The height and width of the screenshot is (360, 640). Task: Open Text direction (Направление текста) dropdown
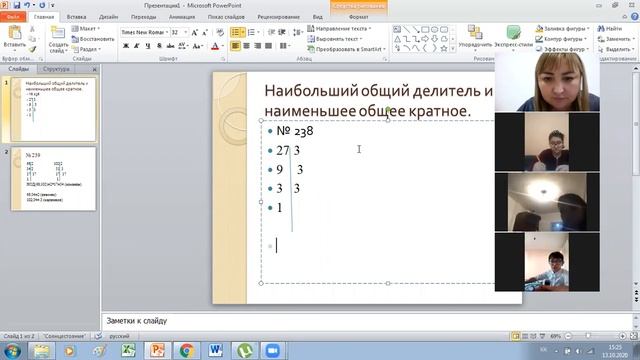[x=339, y=29]
